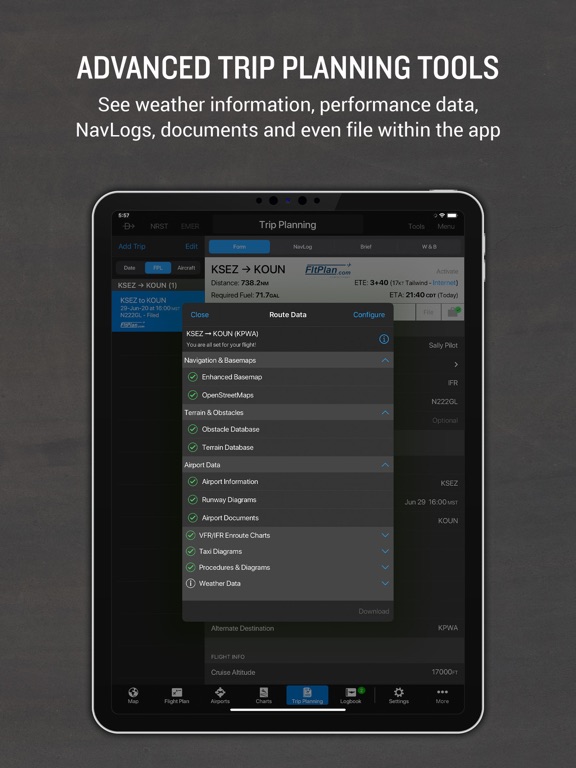Sort trips by Date
This screenshot has width=576, height=768.
pos(130,268)
